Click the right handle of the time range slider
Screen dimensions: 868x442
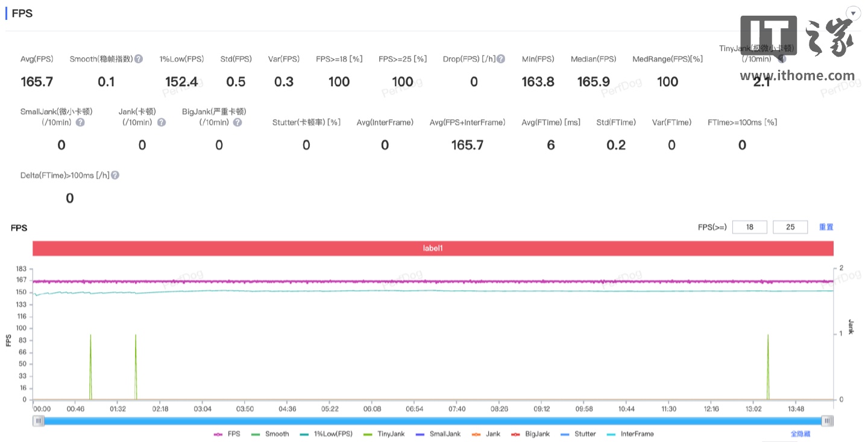[x=828, y=421]
